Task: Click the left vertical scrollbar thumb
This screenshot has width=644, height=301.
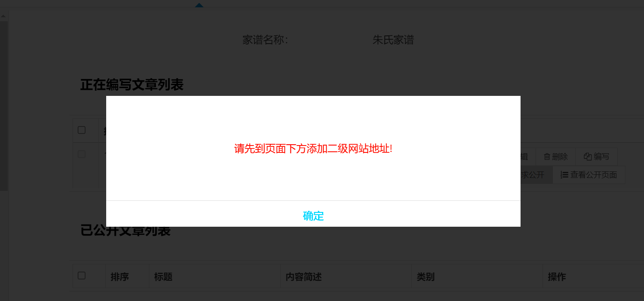Action: tap(4, 106)
